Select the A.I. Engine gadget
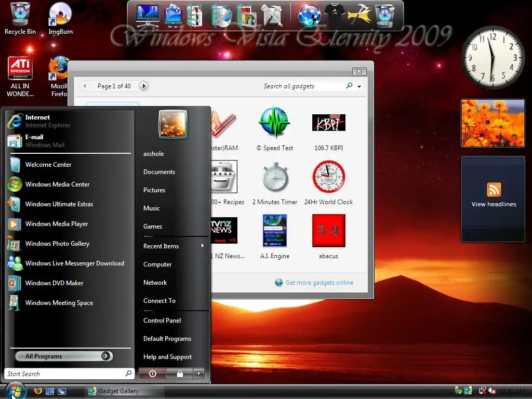The width and height of the screenshot is (532, 399). 274,237
